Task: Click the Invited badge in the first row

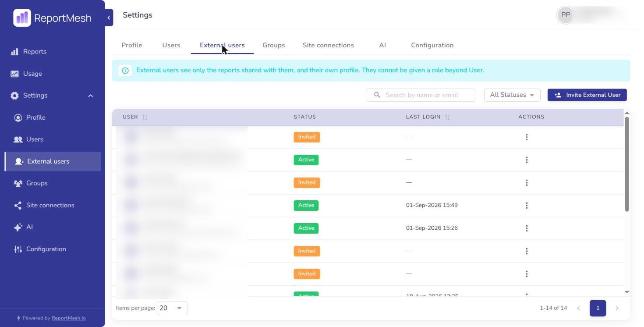Action: click(307, 137)
